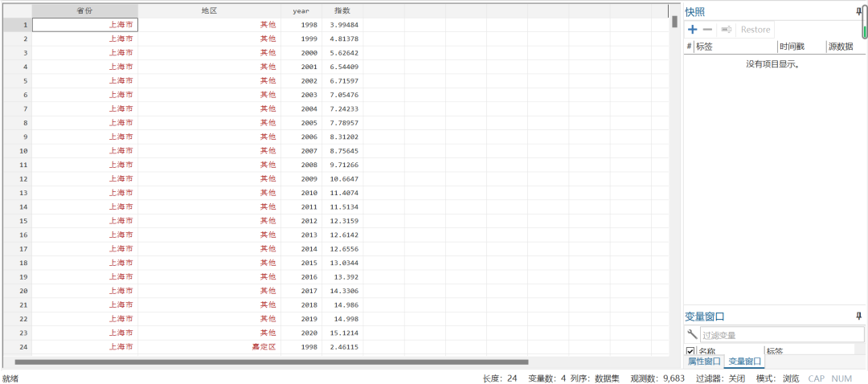Click 长度: 24 in status bar
Viewport: 868px width, 384px height.
[500, 378]
